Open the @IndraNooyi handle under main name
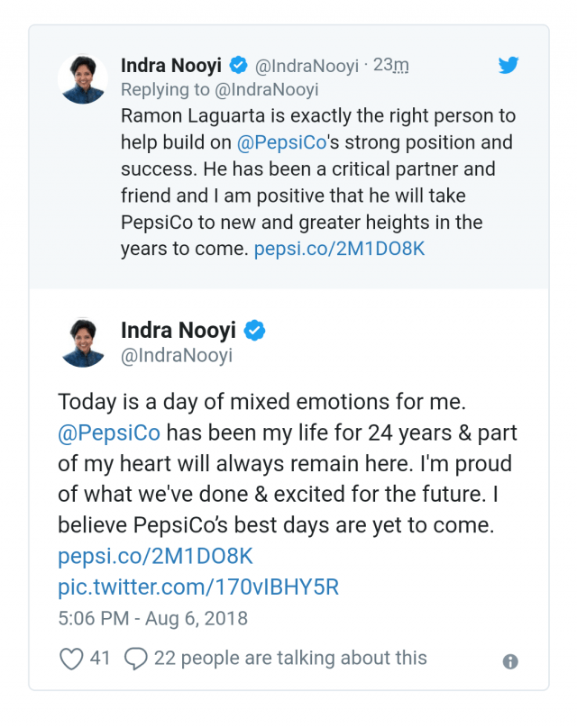Image resolution: width=577 pixels, height=728 pixels. tap(177, 355)
